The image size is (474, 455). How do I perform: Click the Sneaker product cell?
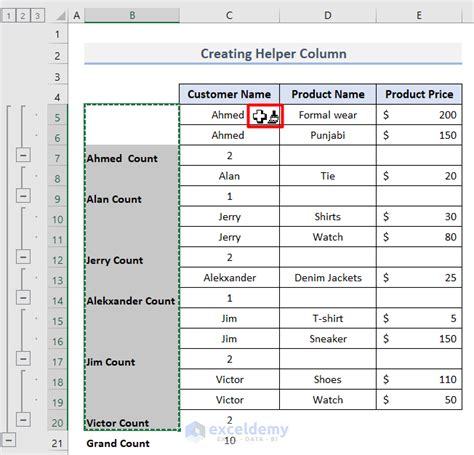pos(328,338)
